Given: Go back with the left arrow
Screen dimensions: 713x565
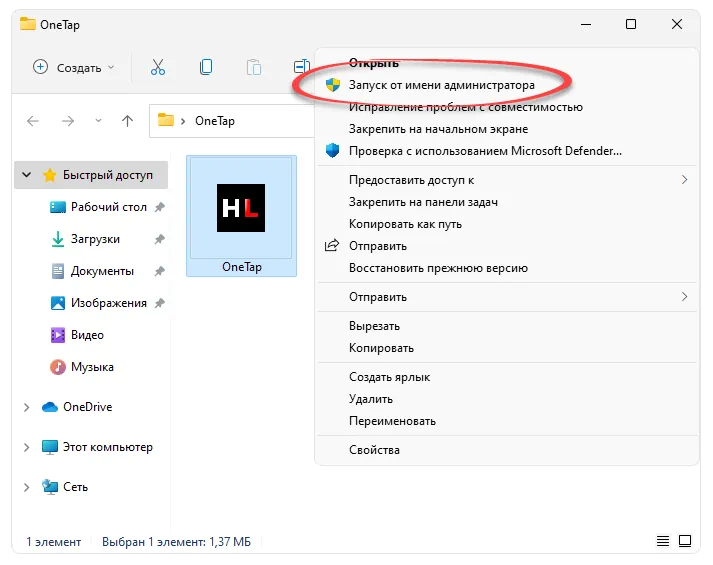Looking at the screenshot, I should pos(33,121).
